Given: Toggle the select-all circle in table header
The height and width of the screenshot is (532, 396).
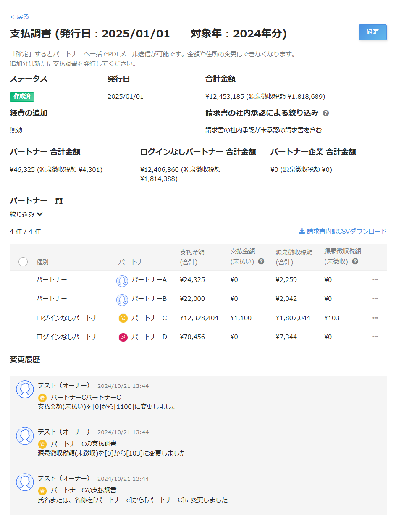Looking at the screenshot, I should (23, 262).
